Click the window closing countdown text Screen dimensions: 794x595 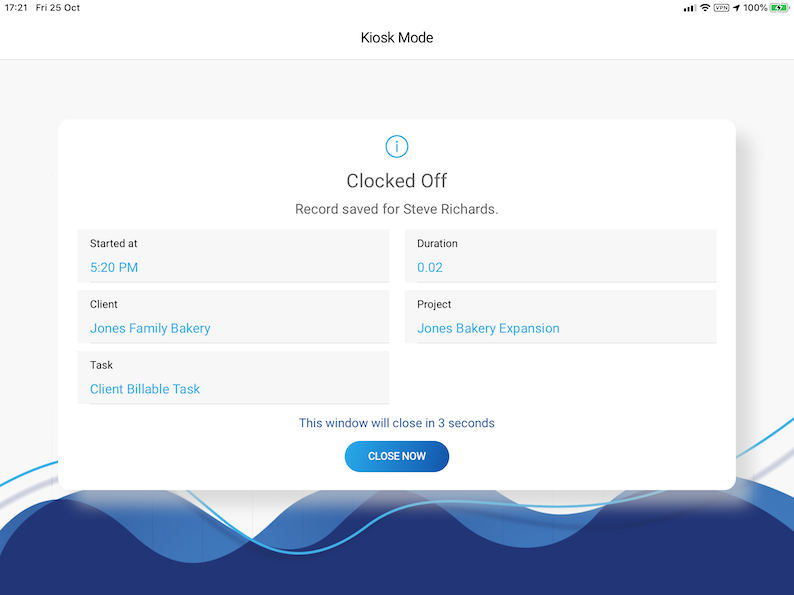397,423
